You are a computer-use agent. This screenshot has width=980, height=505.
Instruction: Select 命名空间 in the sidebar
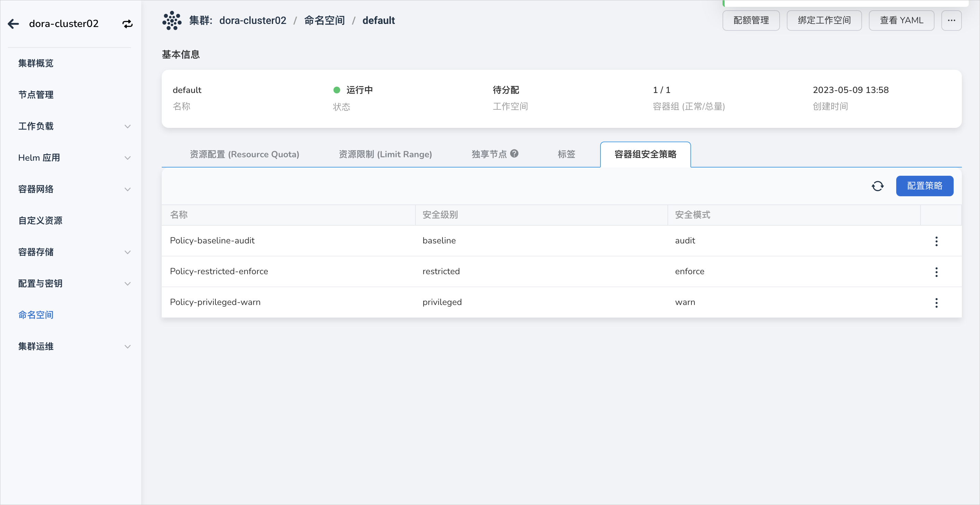click(x=36, y=315)
